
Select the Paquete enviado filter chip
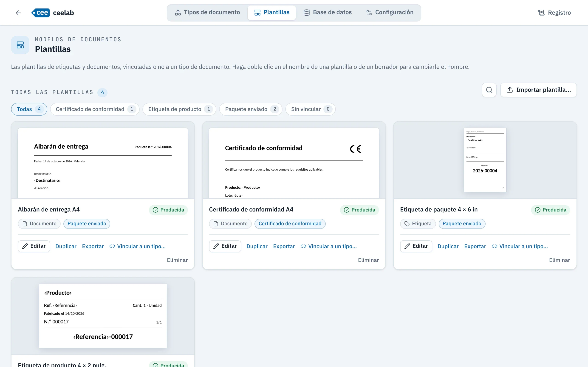tap(251, 109)
